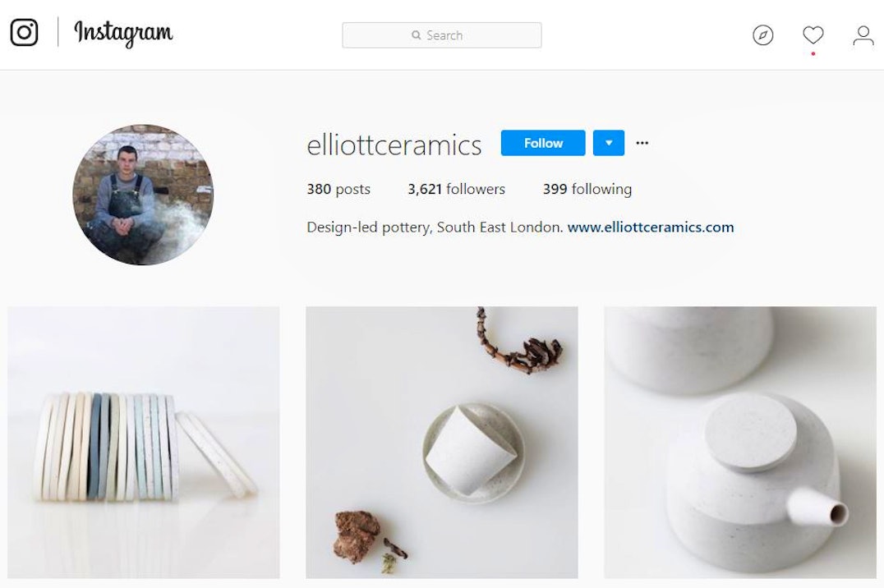Viewport: 884px width, 588px height.
Task: Open the profile person icon
Action: tap(863, 35)
